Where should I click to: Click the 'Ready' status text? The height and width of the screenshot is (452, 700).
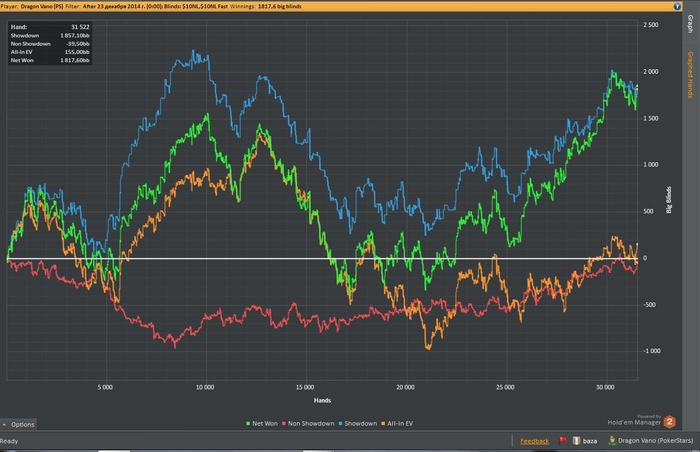9,441
